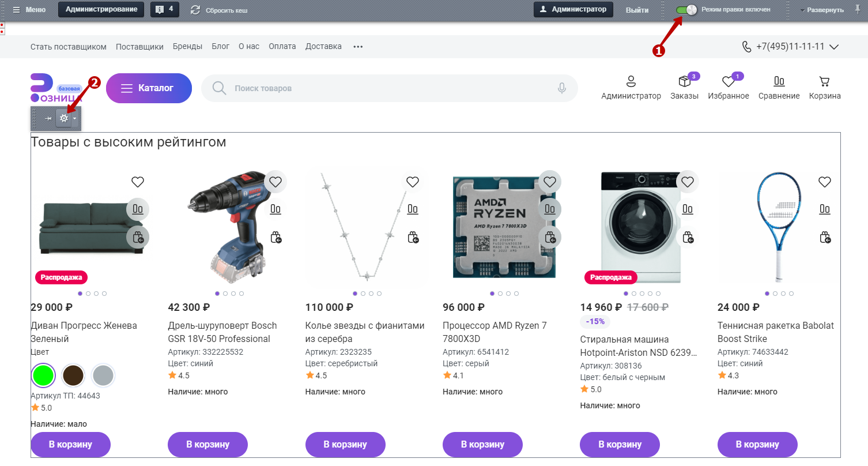Open Администратор user profile button
This screenshot has height=466, width=868.
pos(573,10)
